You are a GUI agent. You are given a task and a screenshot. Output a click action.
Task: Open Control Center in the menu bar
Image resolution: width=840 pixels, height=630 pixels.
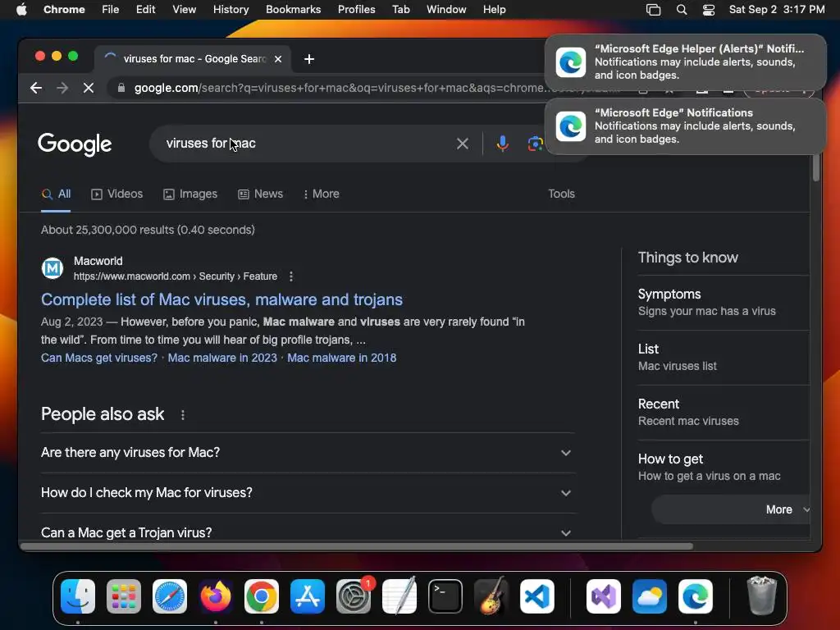708,10
